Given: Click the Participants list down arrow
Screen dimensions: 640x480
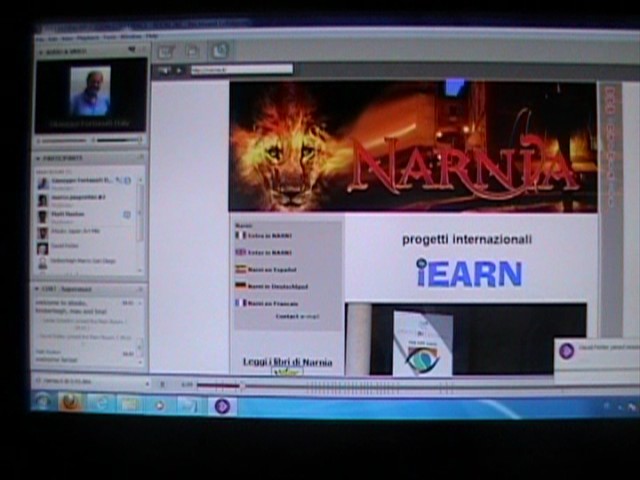Looking at the screenshot, I should [141, 270].
